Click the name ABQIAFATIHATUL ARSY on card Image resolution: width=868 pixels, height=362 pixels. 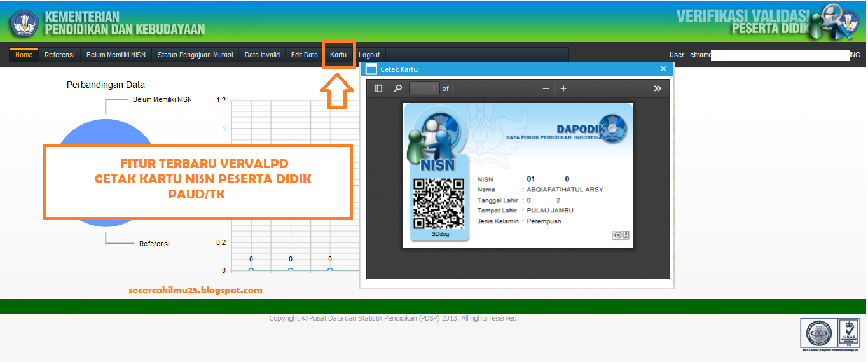(565, 190)
